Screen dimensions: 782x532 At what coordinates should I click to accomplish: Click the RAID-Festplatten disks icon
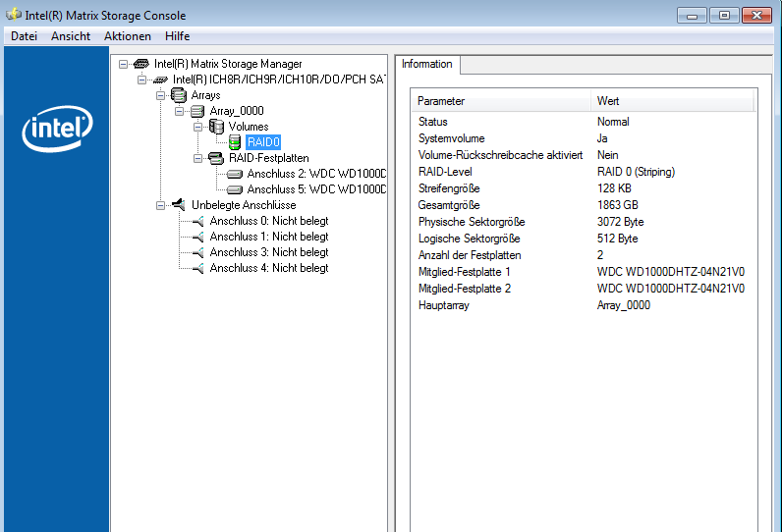pyautogui.click(x=216, y=158)
